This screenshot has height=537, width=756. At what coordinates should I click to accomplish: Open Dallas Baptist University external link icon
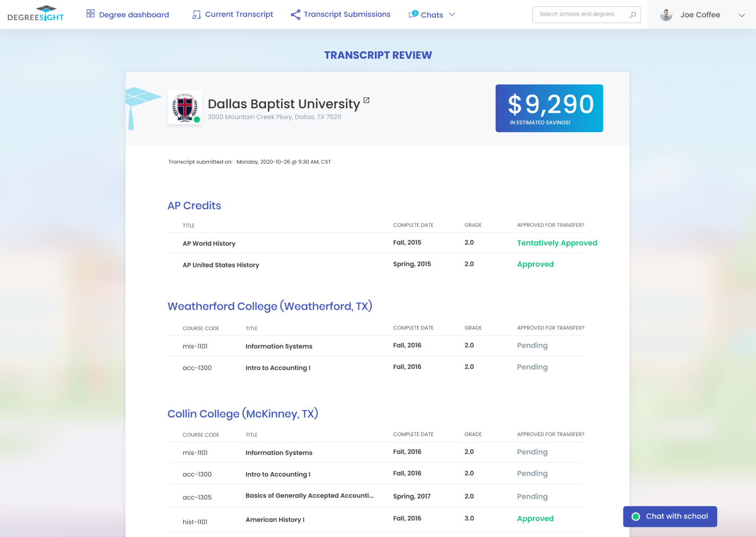[366, 100]
